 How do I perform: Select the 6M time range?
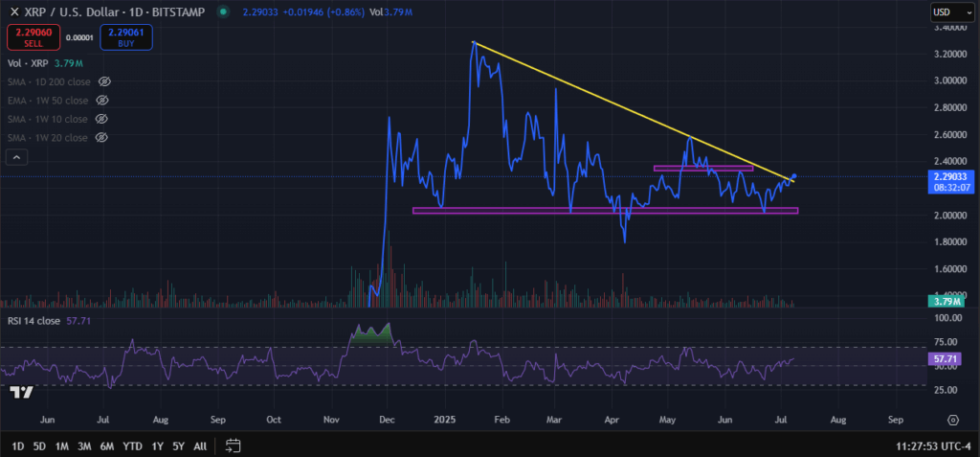[x=107, y=446]
